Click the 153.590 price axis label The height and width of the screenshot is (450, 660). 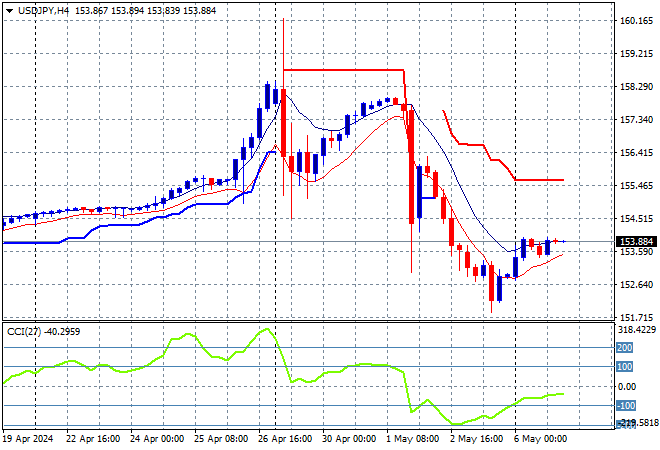pos(637,252)
